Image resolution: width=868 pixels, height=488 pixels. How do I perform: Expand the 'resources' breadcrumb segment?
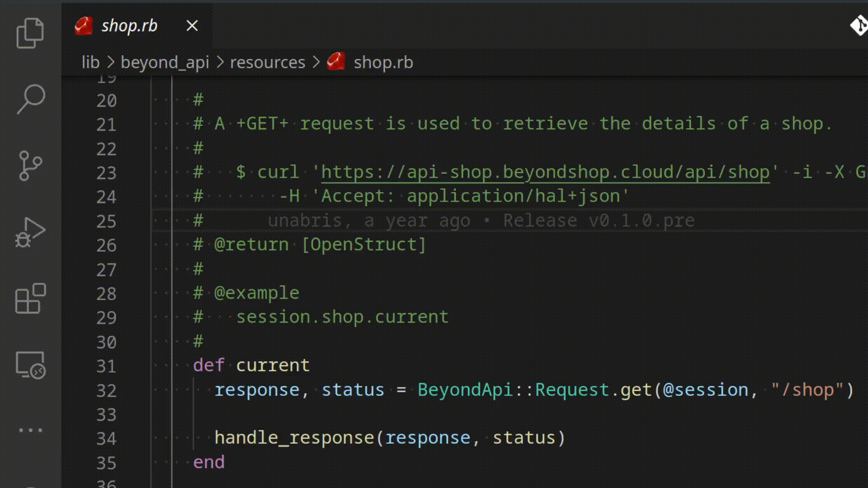click(267, 62)
